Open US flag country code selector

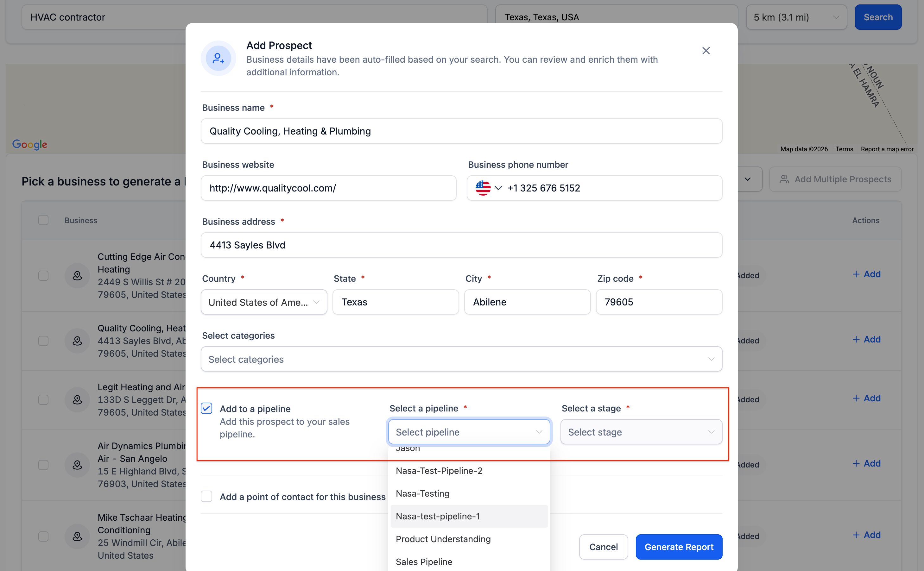click(489, 188)
